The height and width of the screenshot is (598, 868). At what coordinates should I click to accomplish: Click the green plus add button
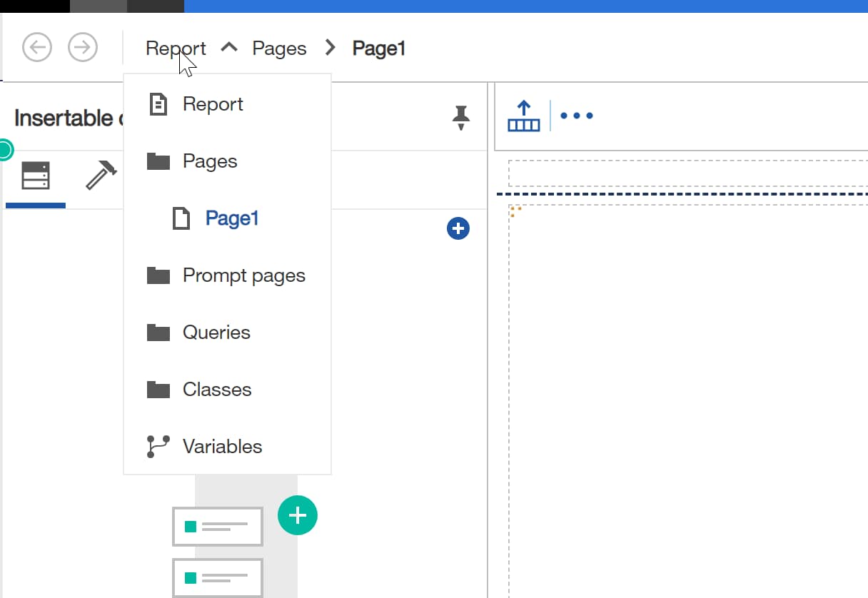tap(298, 515)
